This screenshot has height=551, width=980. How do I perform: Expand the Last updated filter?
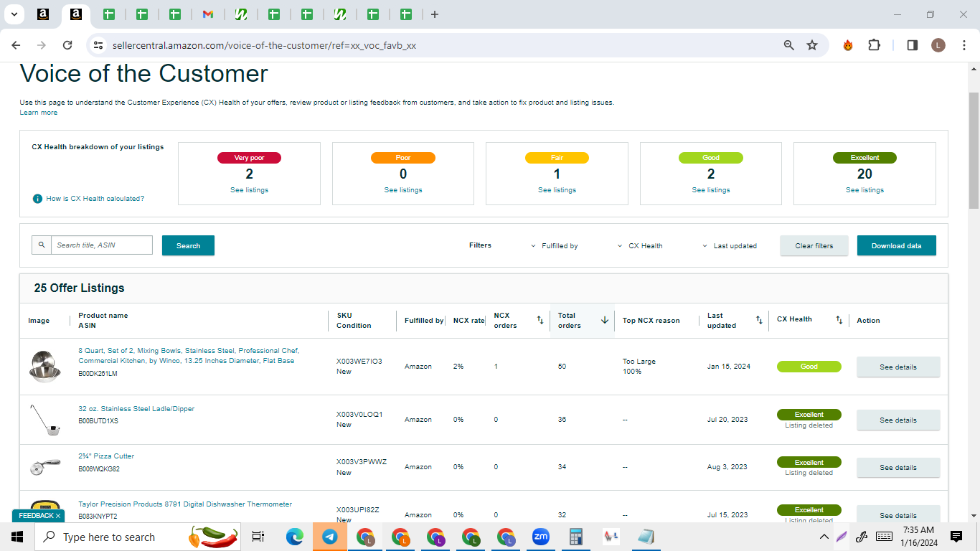point(730,246)
